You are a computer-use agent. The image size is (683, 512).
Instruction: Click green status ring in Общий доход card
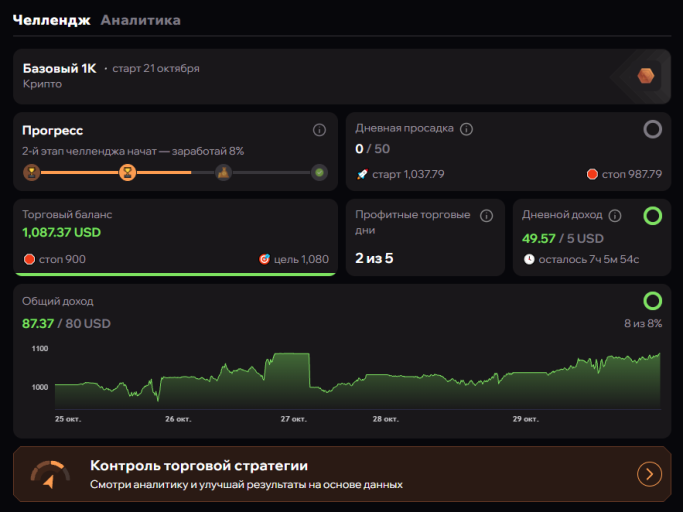653,301
